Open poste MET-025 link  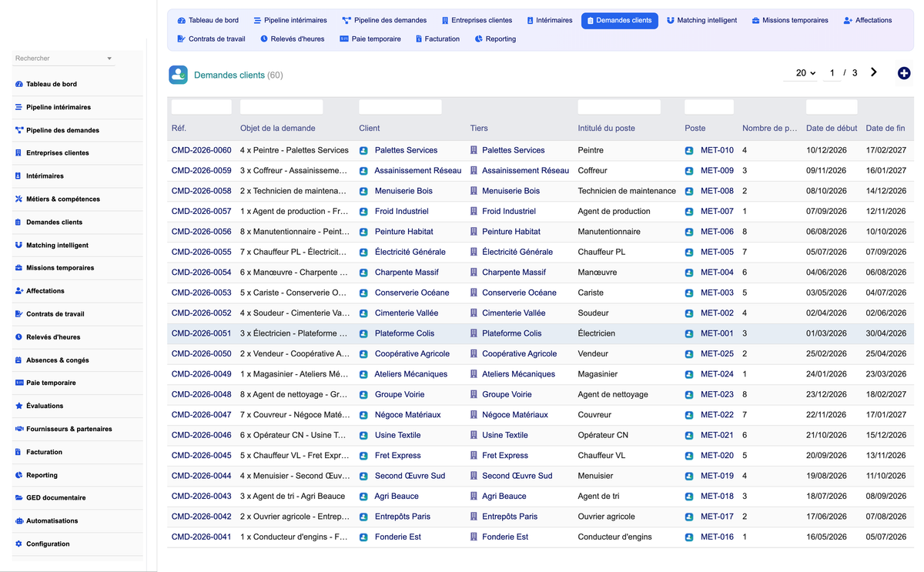click(717, 354)
